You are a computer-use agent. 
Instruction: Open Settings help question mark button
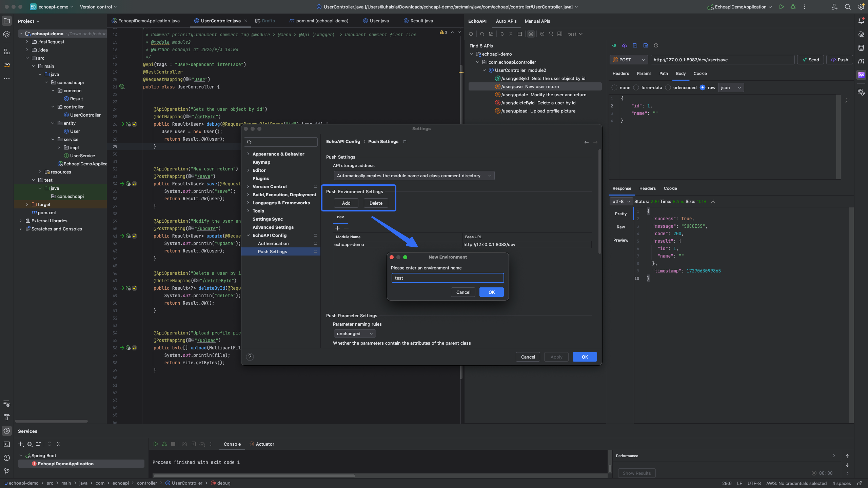point(250,357)
